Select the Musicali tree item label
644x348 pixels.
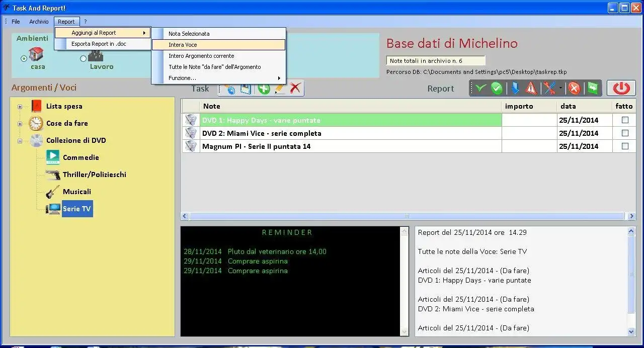point(77,192)
